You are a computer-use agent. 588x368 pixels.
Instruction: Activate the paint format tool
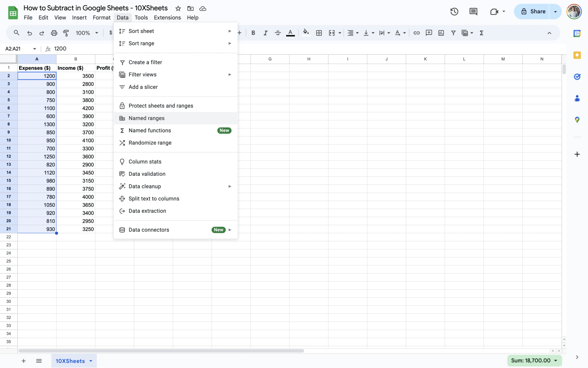tap(66, 33)
